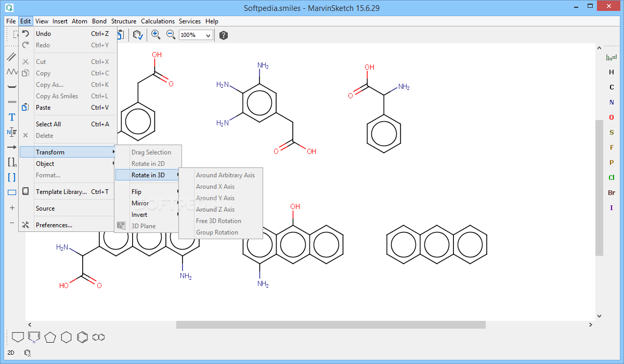
Task: Choose Select All from the Edit menu
Action: pos(68,124)
